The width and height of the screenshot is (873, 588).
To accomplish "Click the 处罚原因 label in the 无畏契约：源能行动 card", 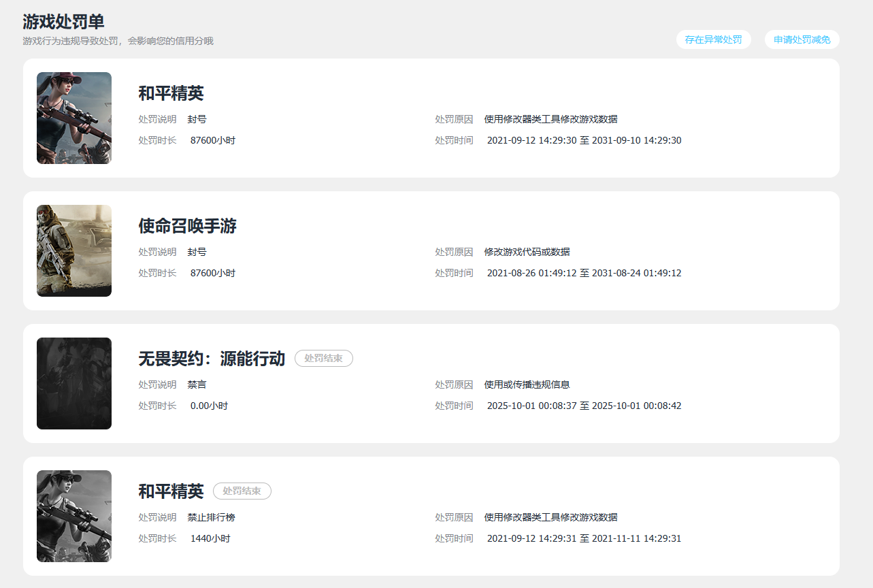I will pyautogui.click(x=454, y=385).
